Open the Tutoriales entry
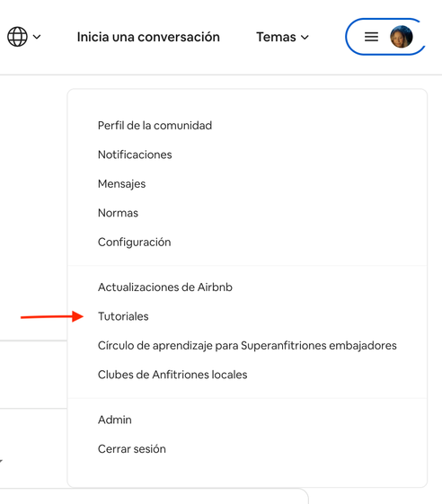 pos(123,316)
